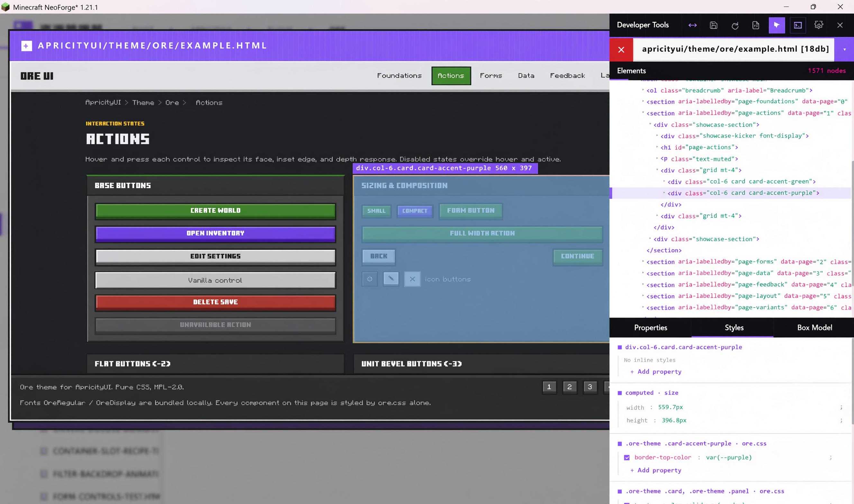This screenshot has height=504, width=854.
Task: Expand the section page-foundations node
Action: 643,101
